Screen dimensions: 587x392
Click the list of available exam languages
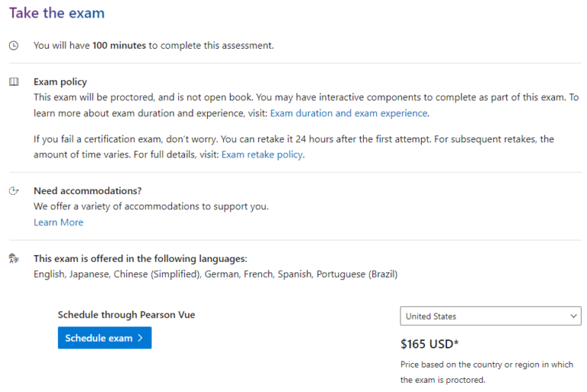click(x=215, y=274)
